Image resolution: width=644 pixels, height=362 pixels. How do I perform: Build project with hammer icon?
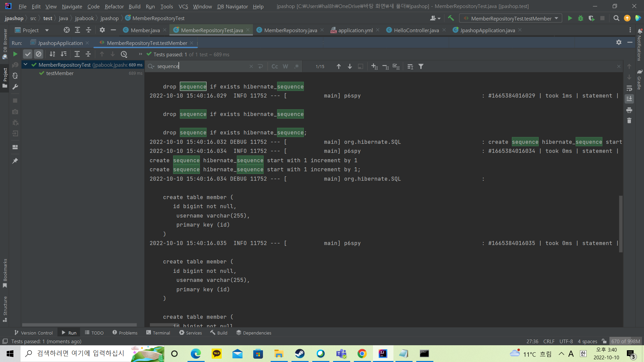point(451,18)
